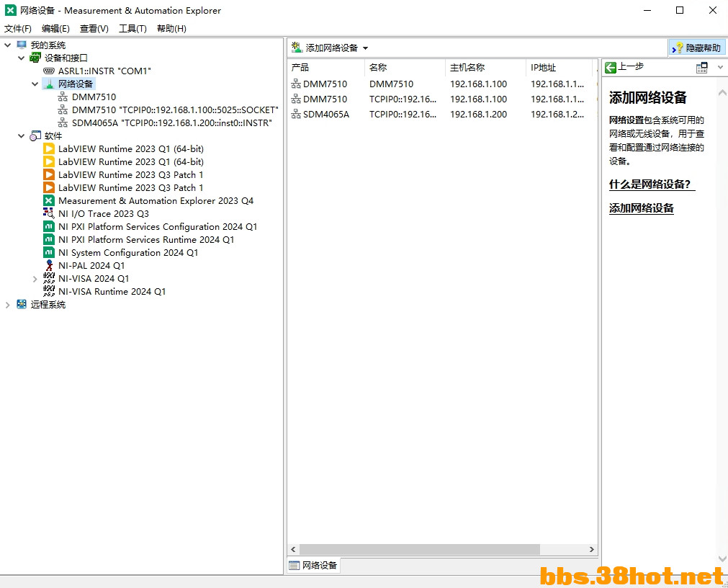The image size is (728, 588).
Task: Sort by the IP地址 column header
Action: pyautogui.click(x=560, y=67)
